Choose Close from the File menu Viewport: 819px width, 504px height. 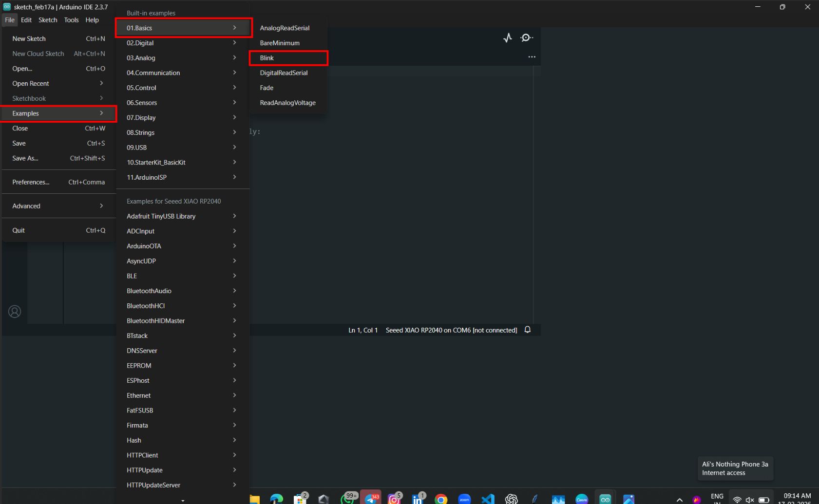pos(58,129)
